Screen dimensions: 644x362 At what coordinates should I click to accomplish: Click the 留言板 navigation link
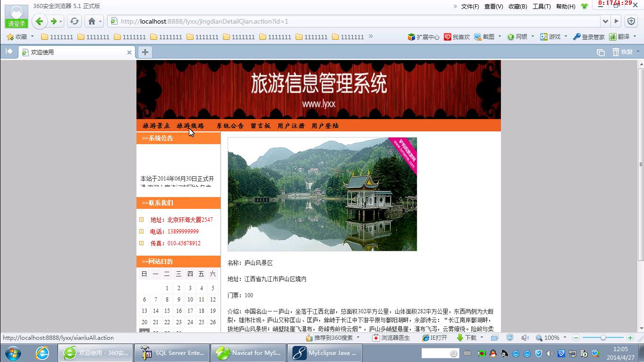coord(261,126)
